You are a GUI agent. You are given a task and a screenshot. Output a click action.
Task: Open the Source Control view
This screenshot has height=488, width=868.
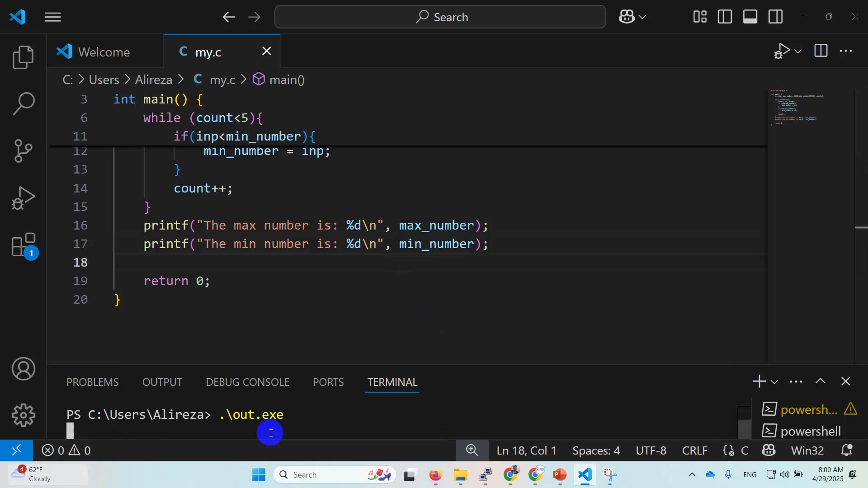[24, 150]
